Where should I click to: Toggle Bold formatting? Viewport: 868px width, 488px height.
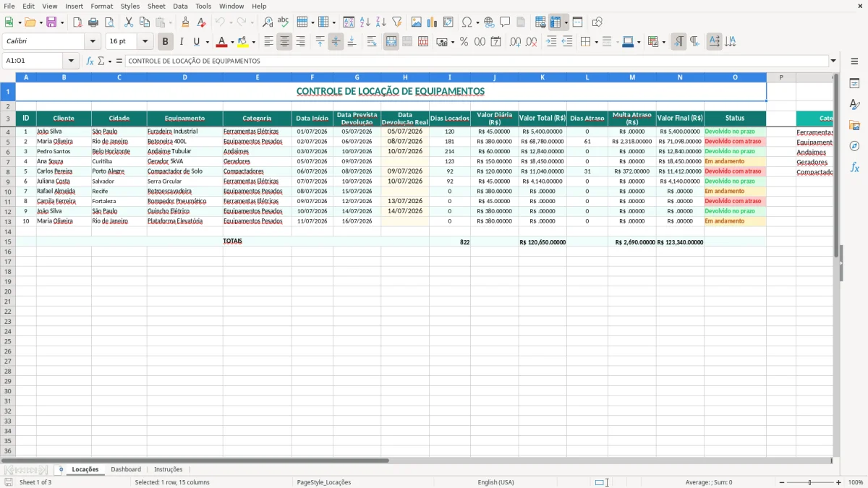pos(166,42)
